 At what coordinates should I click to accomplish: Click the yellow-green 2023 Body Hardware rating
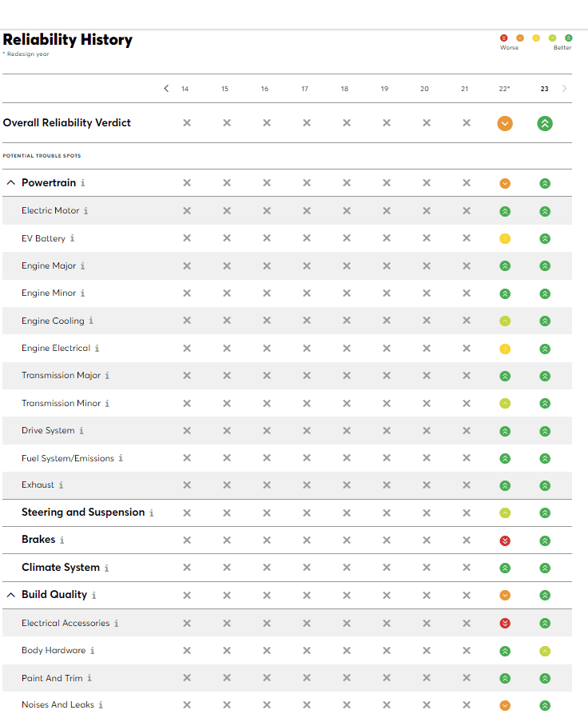point(545,651)
